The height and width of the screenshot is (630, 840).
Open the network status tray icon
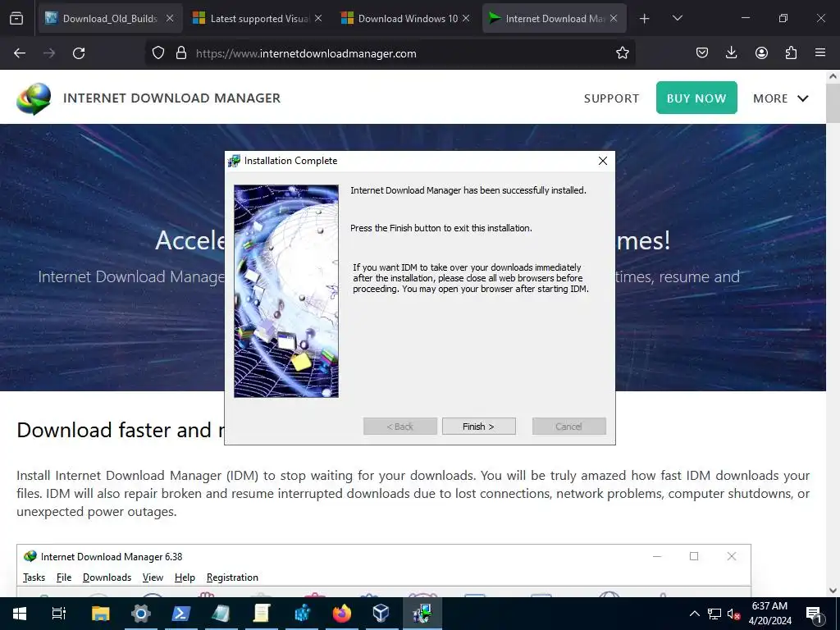tap(714, 614)
